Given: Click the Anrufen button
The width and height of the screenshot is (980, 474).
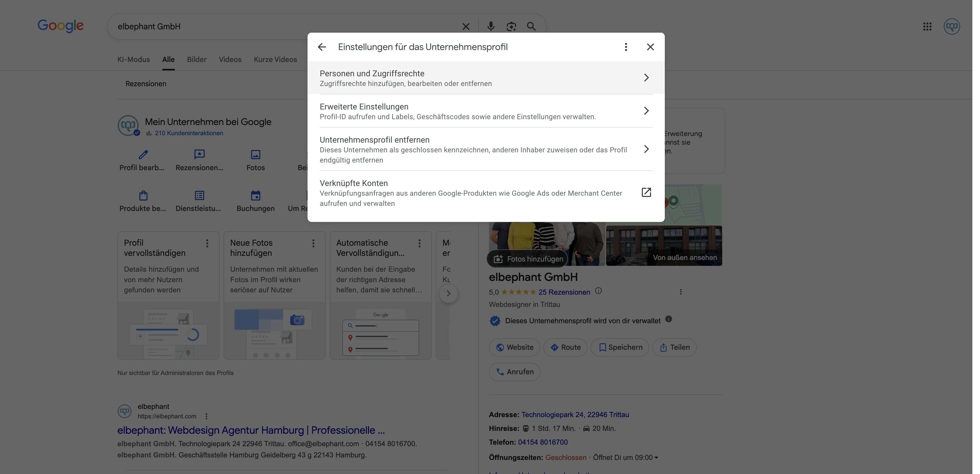Looking at the screenshot, I should [514, 372].
